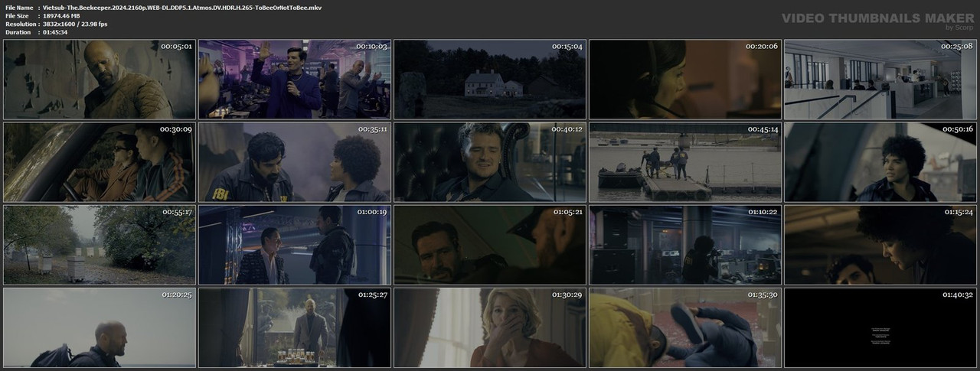
Task: Open the thumbnail at 00:10:03
Action: (x=295, y=80)
